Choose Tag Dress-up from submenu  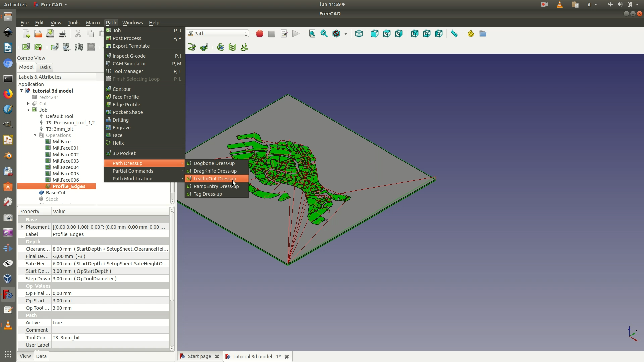[217, 194]
